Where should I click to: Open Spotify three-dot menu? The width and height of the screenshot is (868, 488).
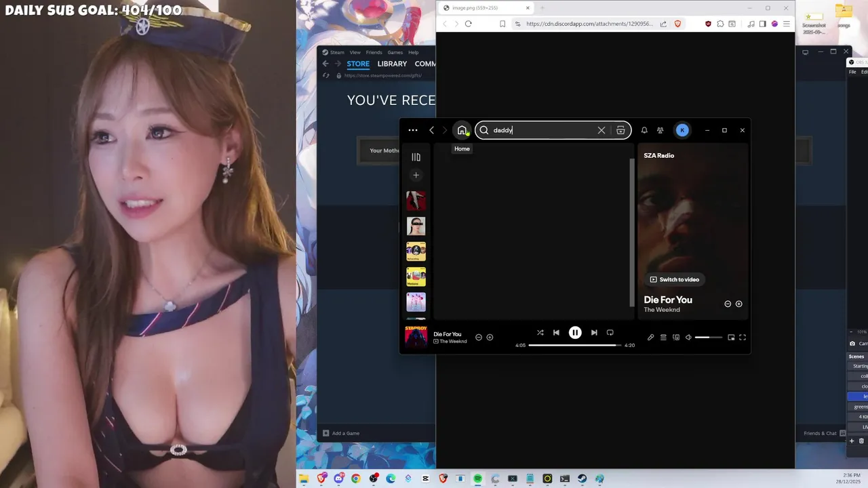(412, 130)
